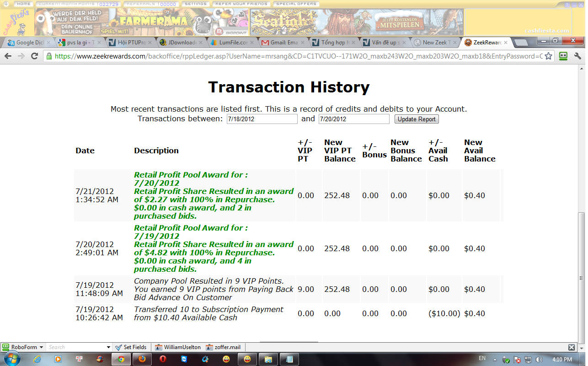
Task: Switch to the Gmail tab
Action: click(x=283, y=43)
